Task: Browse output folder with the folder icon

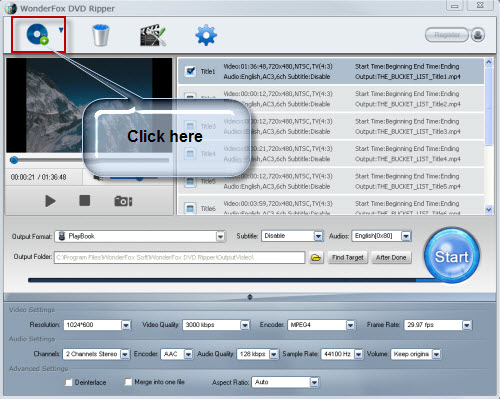Action: click(x=316, y=257)
